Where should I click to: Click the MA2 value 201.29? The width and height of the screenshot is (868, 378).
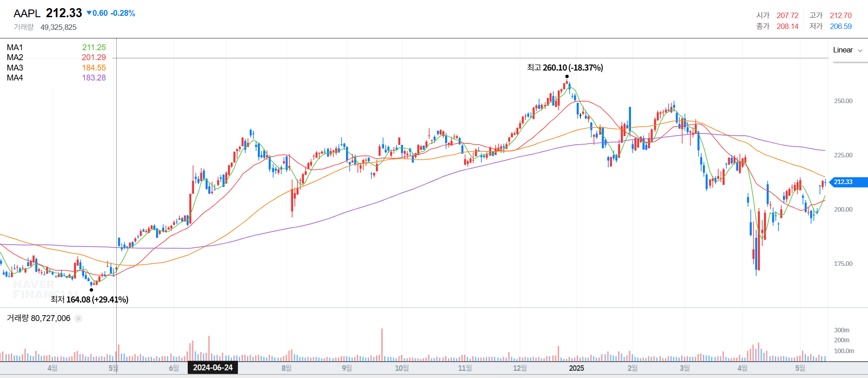click(x=94, y=57)
